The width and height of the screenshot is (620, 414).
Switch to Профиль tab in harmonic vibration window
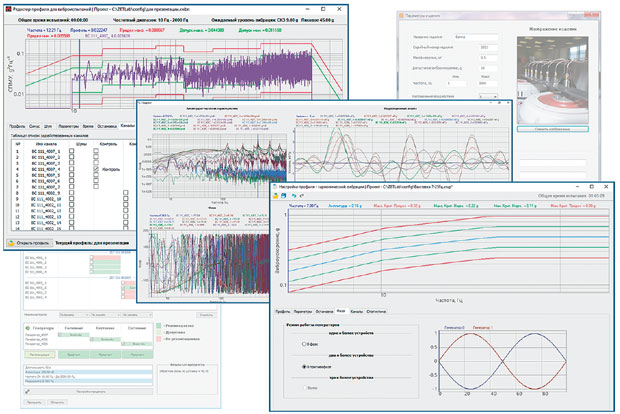point(283,312)
